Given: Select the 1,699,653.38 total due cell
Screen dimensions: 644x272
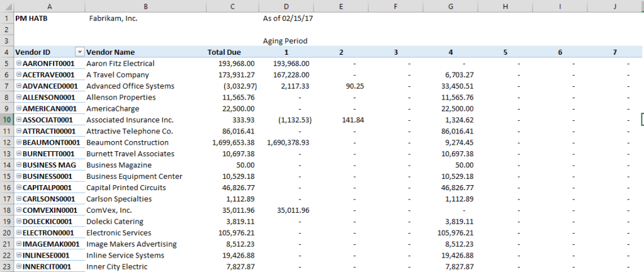Looking at the screenshot, I should pos(233,142).
